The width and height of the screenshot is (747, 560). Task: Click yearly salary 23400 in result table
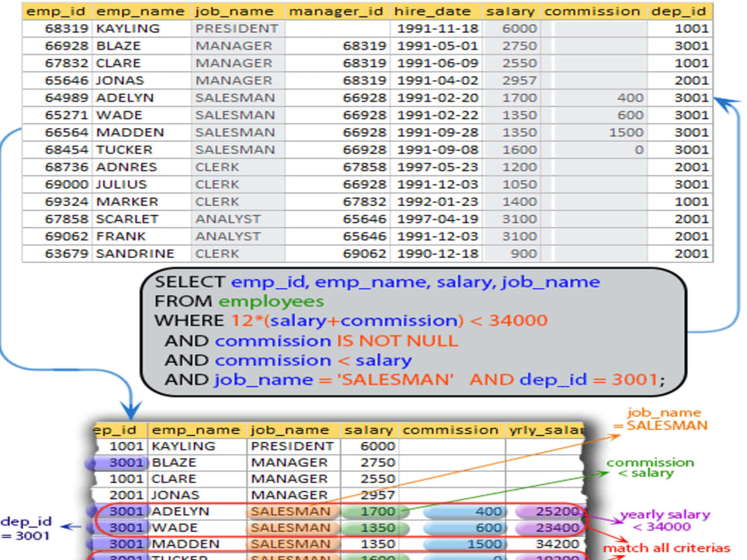[x=546, y=528]
